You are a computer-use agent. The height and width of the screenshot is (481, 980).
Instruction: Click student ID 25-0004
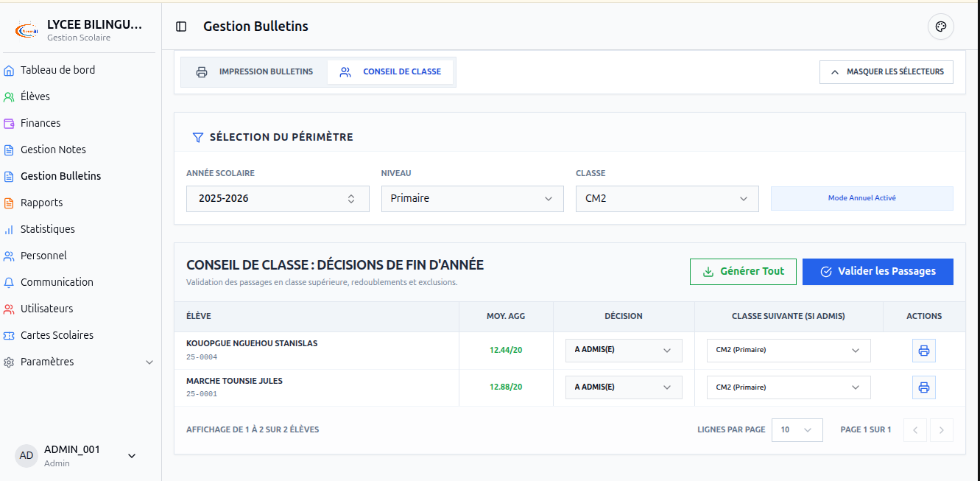point(202,357)
